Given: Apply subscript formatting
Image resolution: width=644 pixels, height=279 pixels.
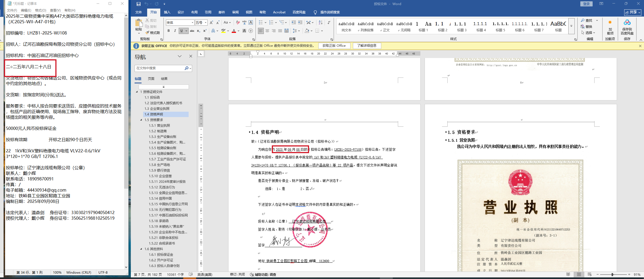Looking at the screenshot, I should tap(199, 31).
